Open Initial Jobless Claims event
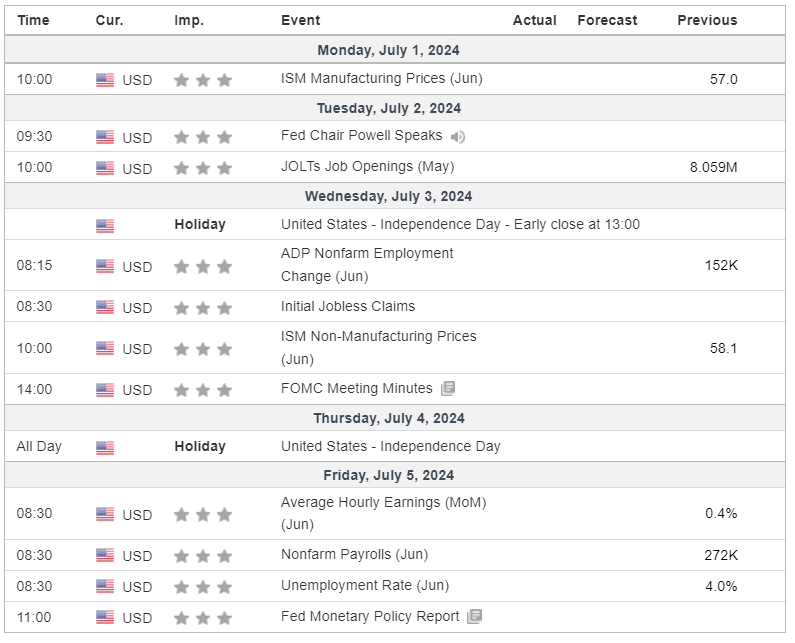Image resolution: width=795 pixels, height=643 pixels. pos(348,306)
